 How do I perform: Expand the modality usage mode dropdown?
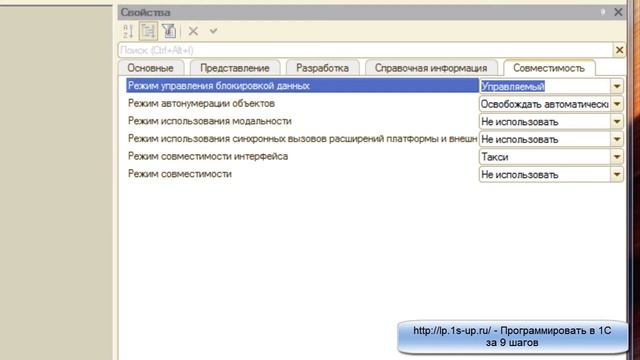(617, 122)
